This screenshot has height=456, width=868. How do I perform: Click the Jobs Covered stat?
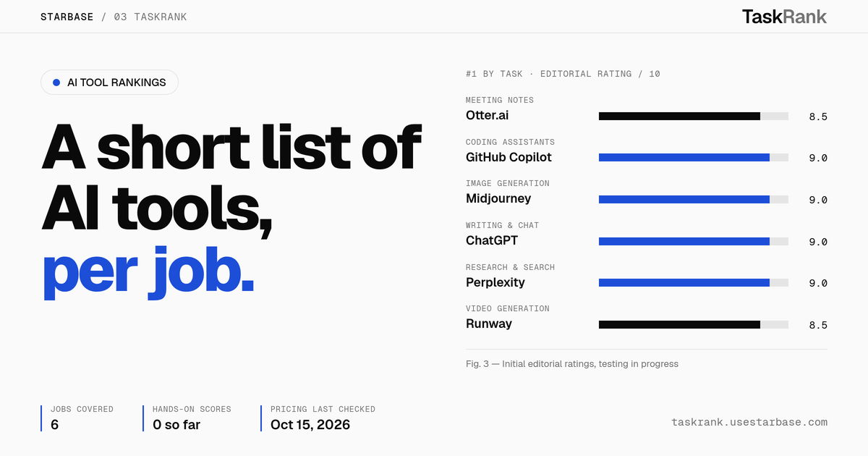pos(82,418)
